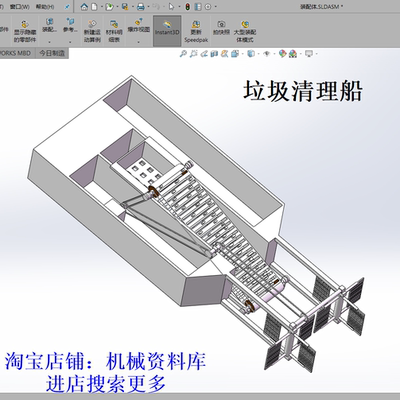This screenshot has width=400, height=400.
Task: Choose the Select cursor tool
Action: click(171, 6)
